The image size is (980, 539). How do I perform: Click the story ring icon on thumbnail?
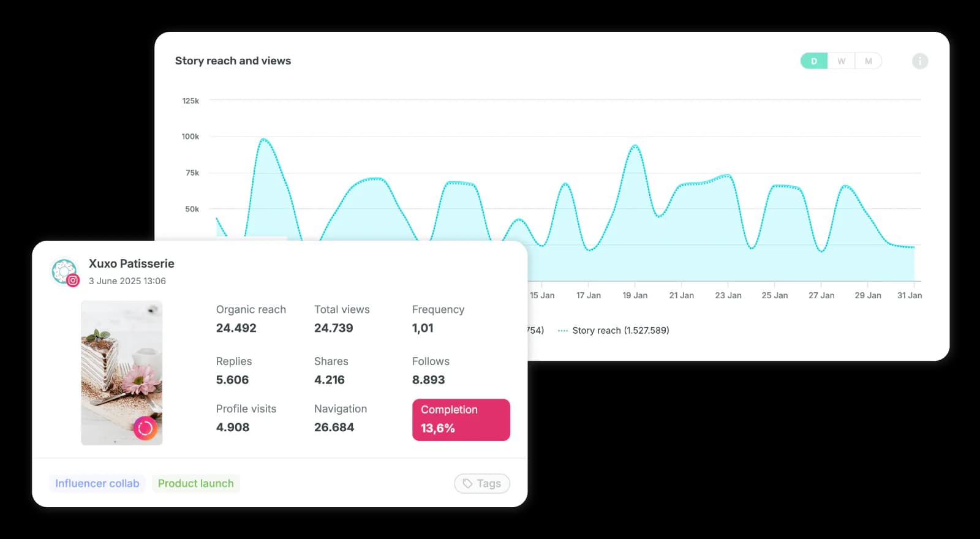pos(145,428)
